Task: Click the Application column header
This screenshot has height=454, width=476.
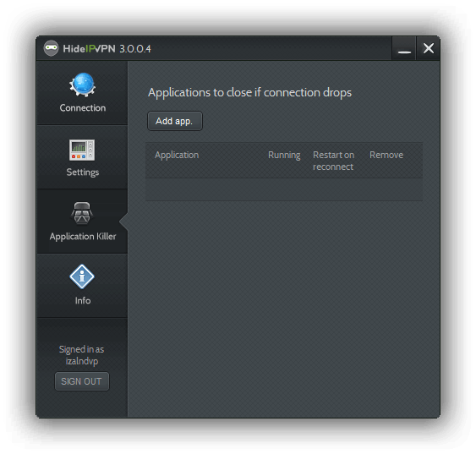Action: point(177,155)
